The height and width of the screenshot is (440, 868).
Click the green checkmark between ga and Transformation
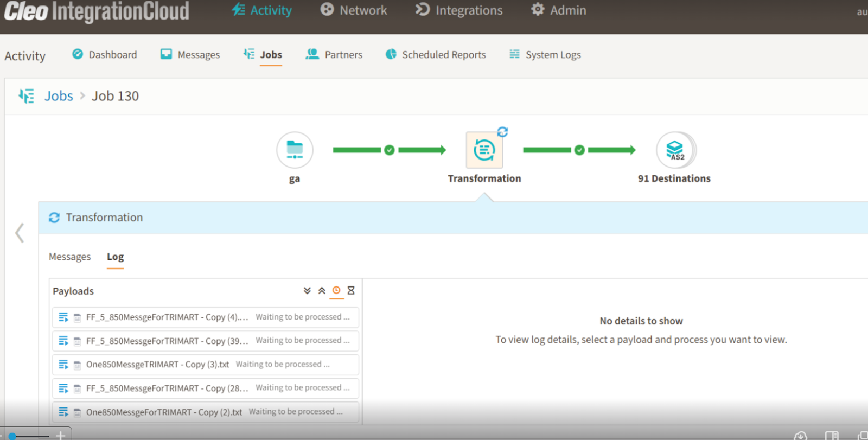coord(390,150)
